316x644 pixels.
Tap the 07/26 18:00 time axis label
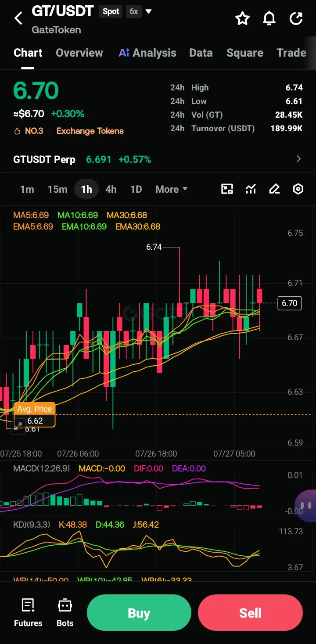point(156,453)
